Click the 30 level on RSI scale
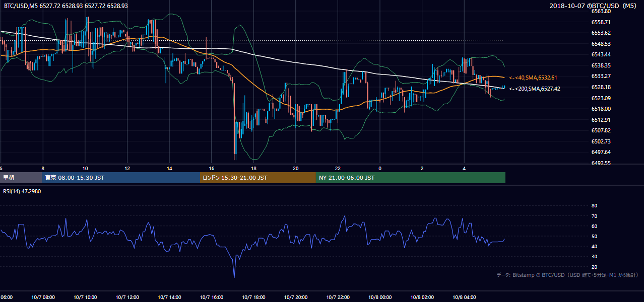The height and width of the screenshot is (302, 644). coord(594,257)
